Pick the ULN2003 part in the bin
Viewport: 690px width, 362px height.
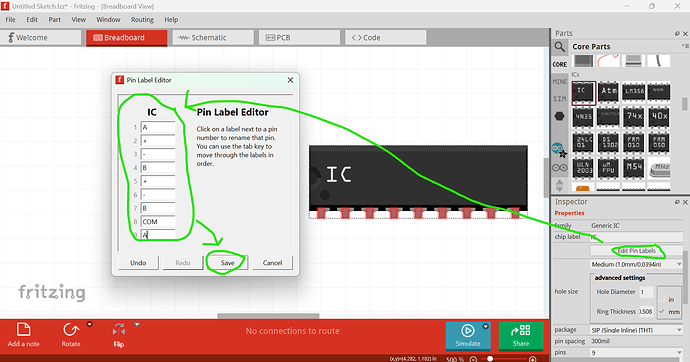pos(584,168)
